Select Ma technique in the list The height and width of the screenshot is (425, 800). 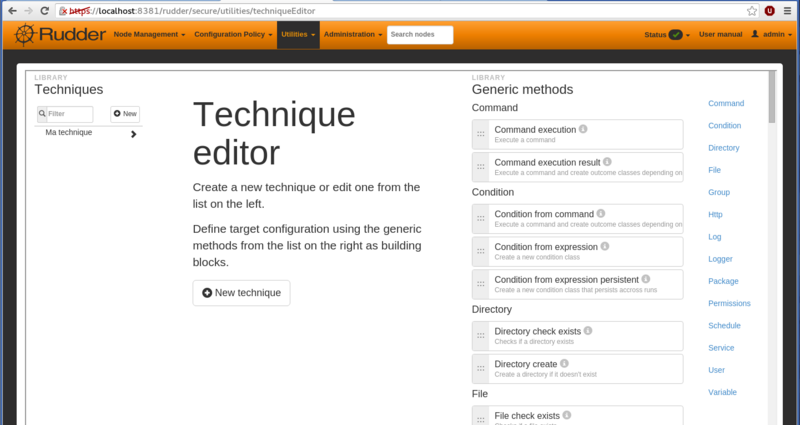click(69, 133)
